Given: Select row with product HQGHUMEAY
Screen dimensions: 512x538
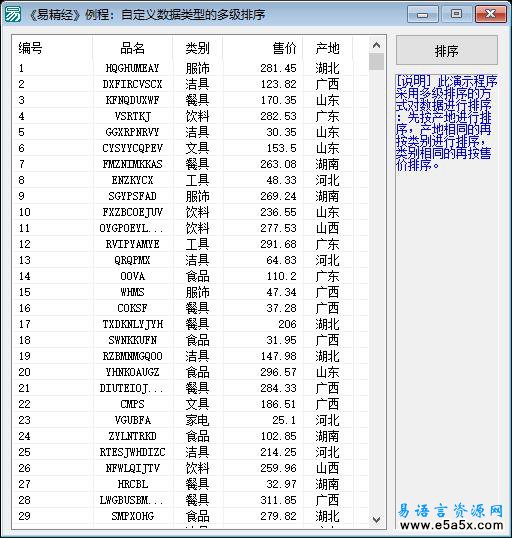Looking at the screenshot, I should click(191, 68).
